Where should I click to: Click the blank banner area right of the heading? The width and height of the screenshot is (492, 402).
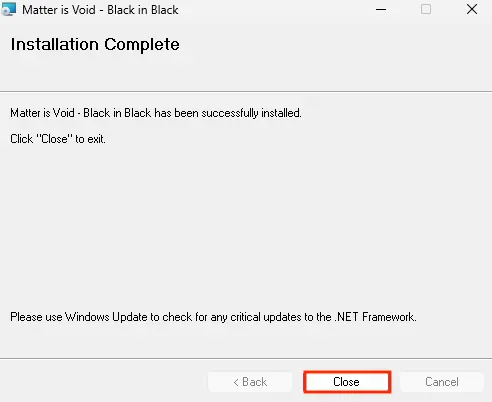tap(333, 50)
